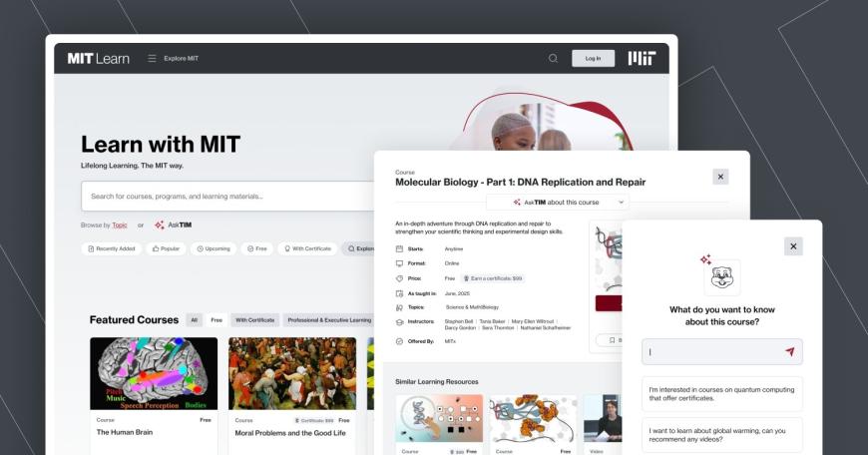The width and height of the screenshot is (868, 455).
Task: Switch to Professional & Executive Learning tab
Action: coord(328,320)
